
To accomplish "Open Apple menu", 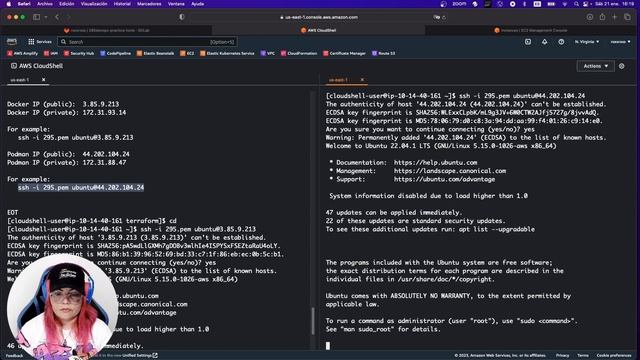I will (x=9, y=4).
